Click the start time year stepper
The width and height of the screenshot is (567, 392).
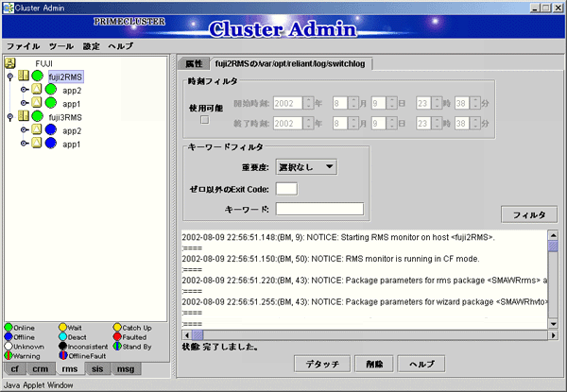[308, 103]
